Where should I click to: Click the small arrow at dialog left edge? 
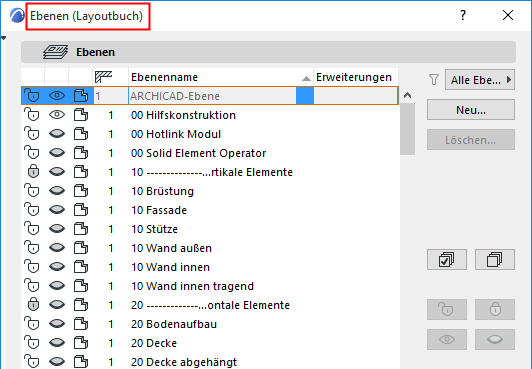tap(3, 38)
